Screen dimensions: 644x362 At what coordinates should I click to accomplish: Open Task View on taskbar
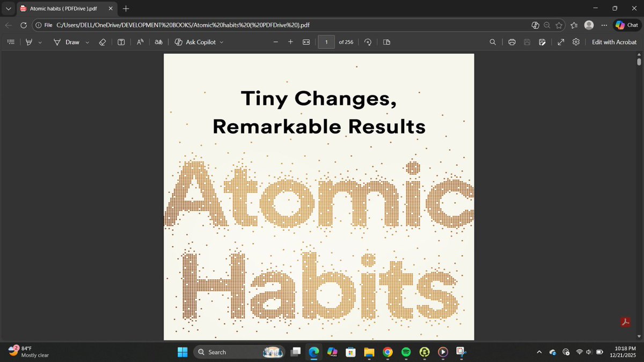pyautogui.click(x=295, y=352)
